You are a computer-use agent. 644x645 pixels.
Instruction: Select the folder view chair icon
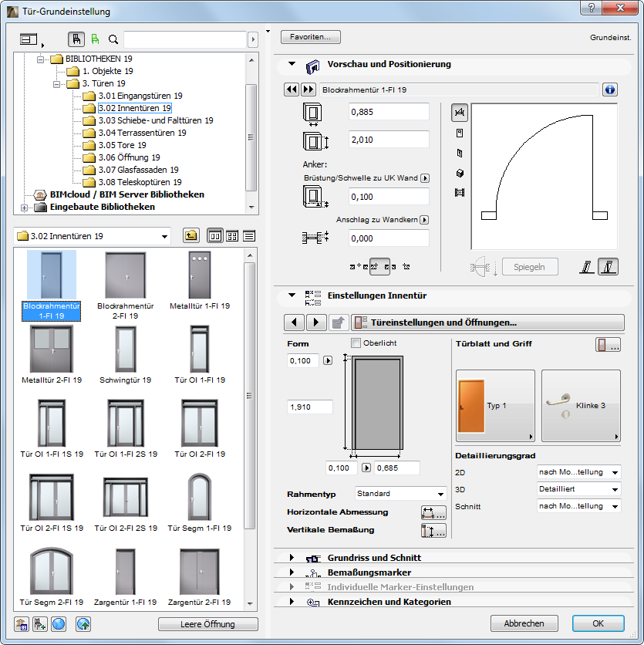pyautogui.click(x=76, y=39)
